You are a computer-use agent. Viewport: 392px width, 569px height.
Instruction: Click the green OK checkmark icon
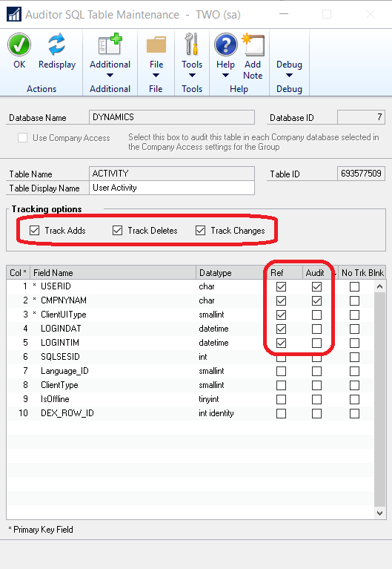(x=19, y=45)
